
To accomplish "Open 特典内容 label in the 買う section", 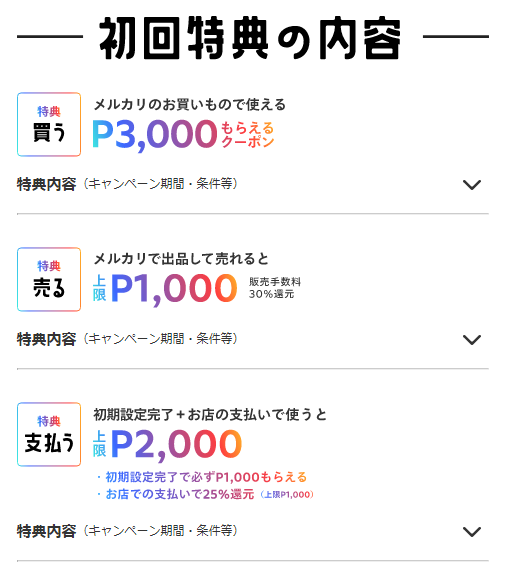I will tap(47, 184).
